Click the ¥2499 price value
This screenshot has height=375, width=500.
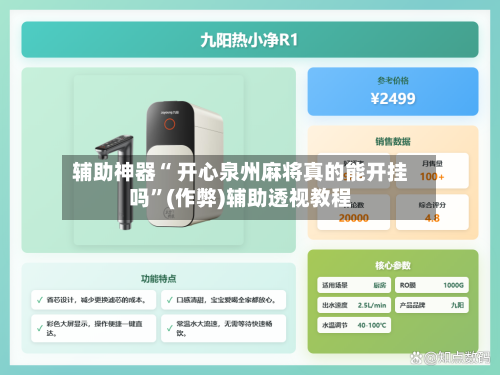pos(393,99)
